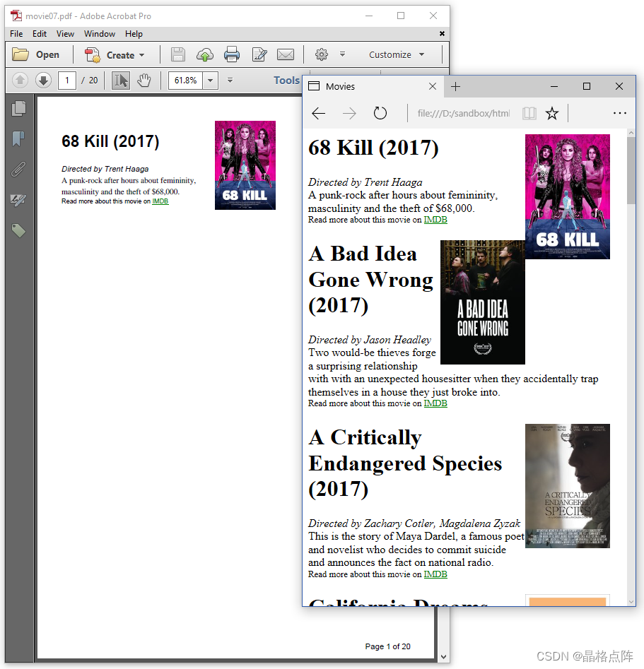Open the Edit menu

tap(40, 34)
